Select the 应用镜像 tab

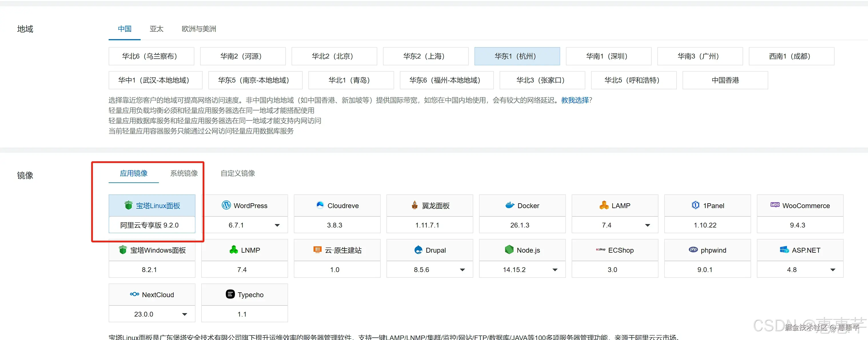click(133, 173)
